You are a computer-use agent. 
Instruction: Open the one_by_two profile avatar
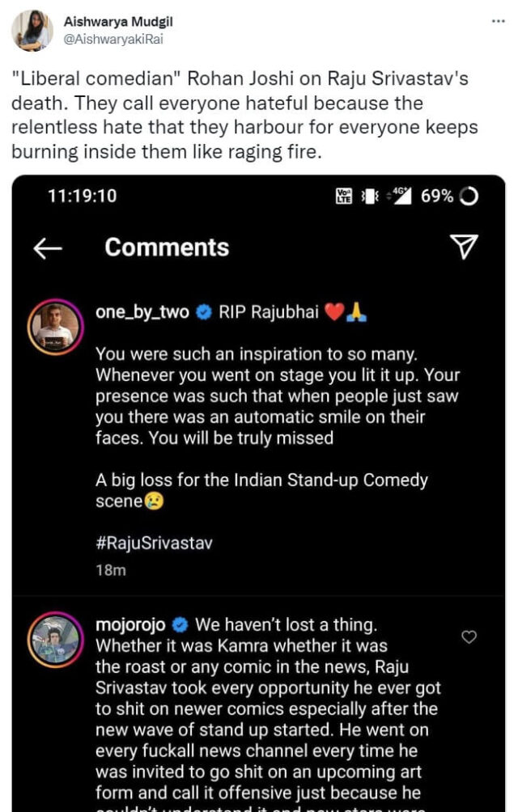coord(56,328)
